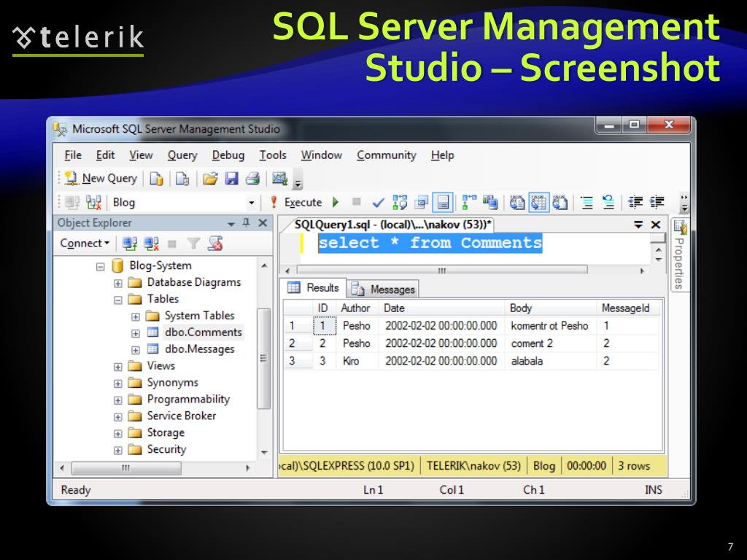The image size is (747, 560).
Task: Click the Body column header in results
Action: pos(550,308)
